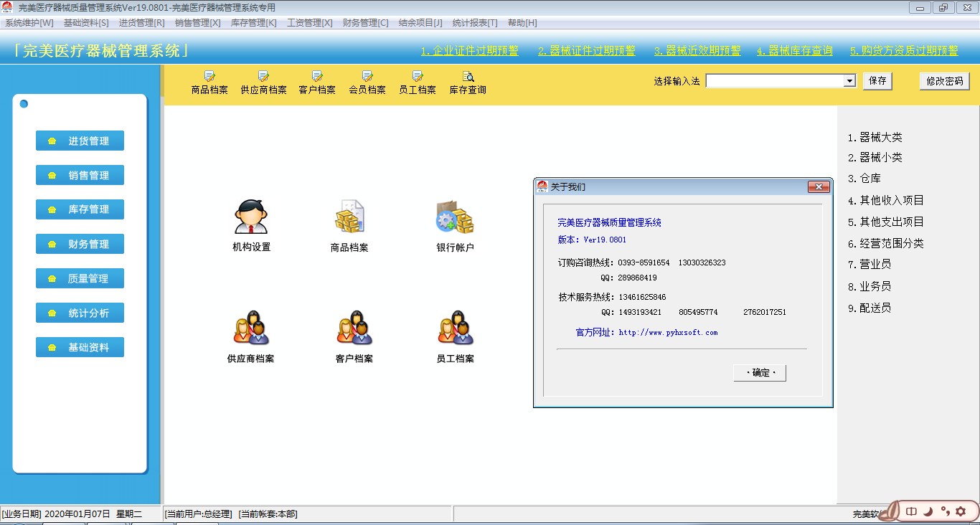980x525 pixels.
Task: Open the large 供应商档案 people icon
Action: pyautogui.click(x=250, y=328)
